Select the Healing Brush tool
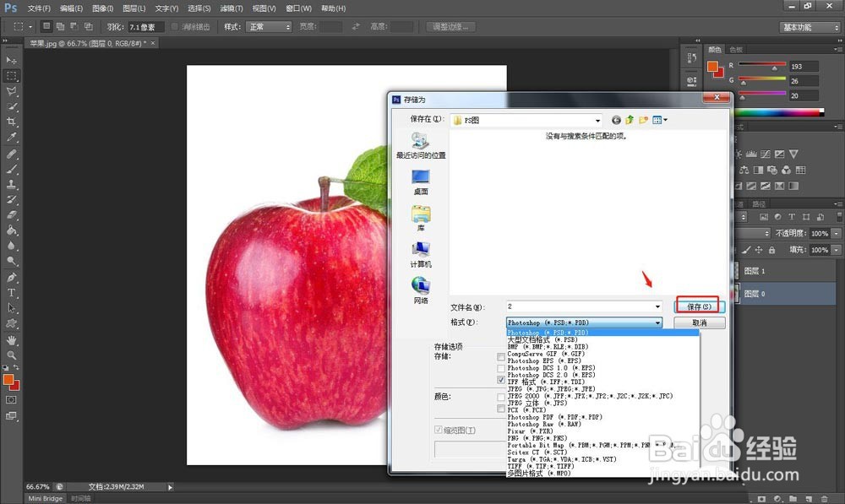845x504 pixels. pyautogui.click(x=11, y=154)
